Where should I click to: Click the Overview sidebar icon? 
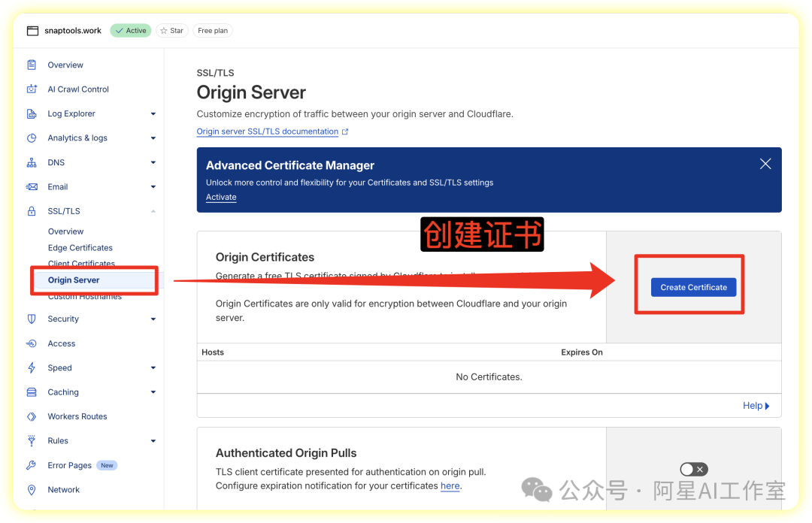click(x=32, y=65)
